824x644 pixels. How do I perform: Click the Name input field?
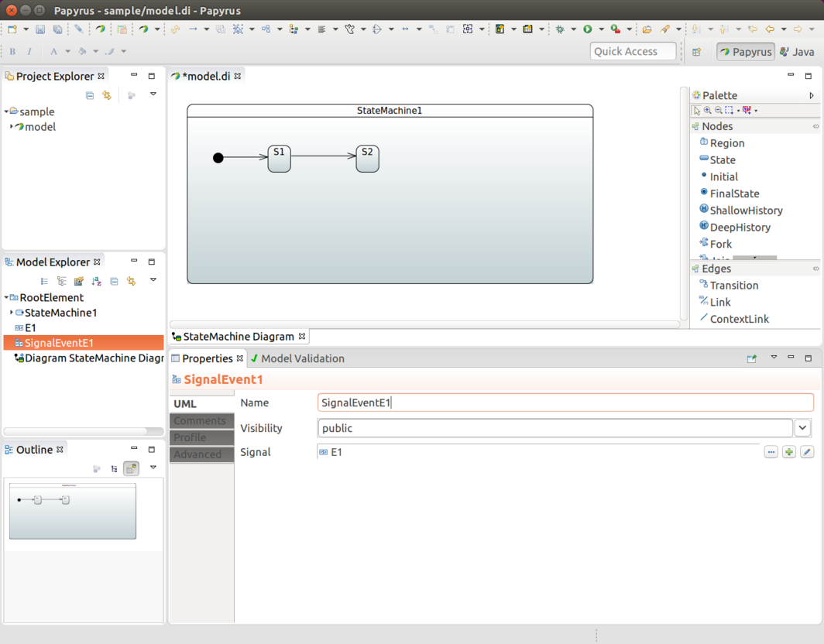[565, 403]
